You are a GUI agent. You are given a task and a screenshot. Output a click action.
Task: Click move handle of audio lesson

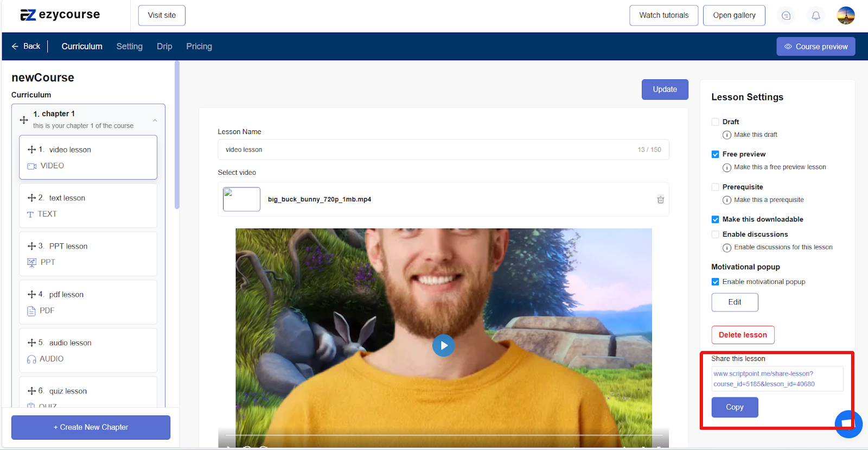(x=31, y=343)
